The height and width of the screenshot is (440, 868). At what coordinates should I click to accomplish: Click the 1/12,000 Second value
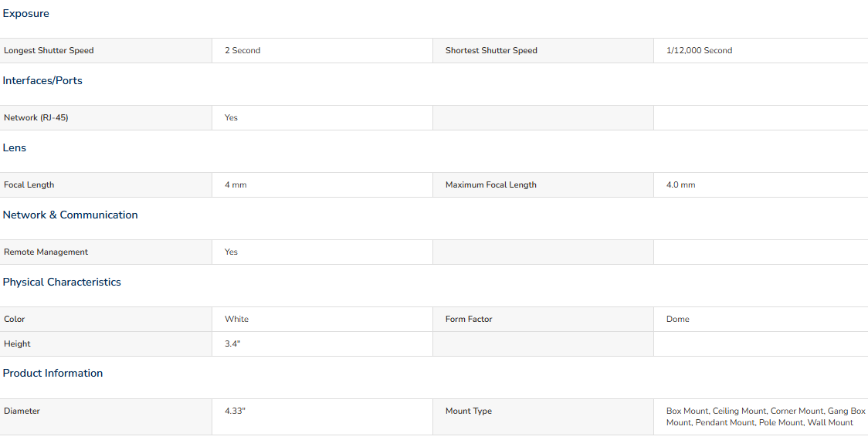pos(699,50)
